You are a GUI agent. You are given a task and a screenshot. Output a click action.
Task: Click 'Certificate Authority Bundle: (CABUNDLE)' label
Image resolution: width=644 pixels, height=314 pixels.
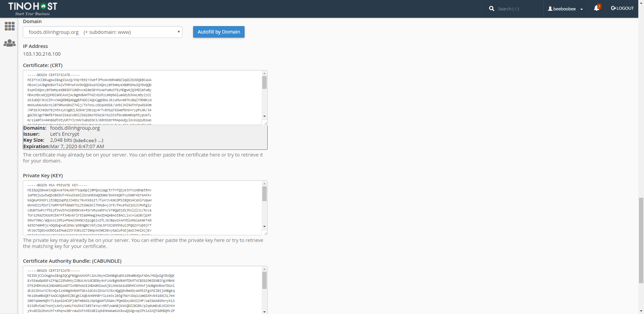pyautogui.click(x=72, y=261)
